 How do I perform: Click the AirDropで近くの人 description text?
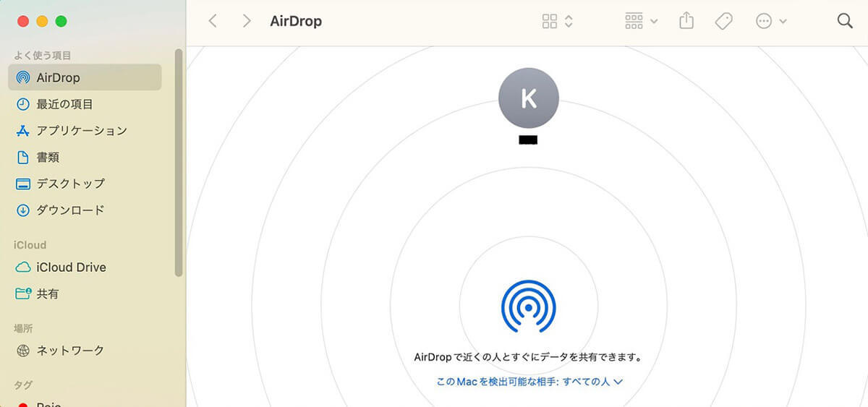[x=529, y=357]
